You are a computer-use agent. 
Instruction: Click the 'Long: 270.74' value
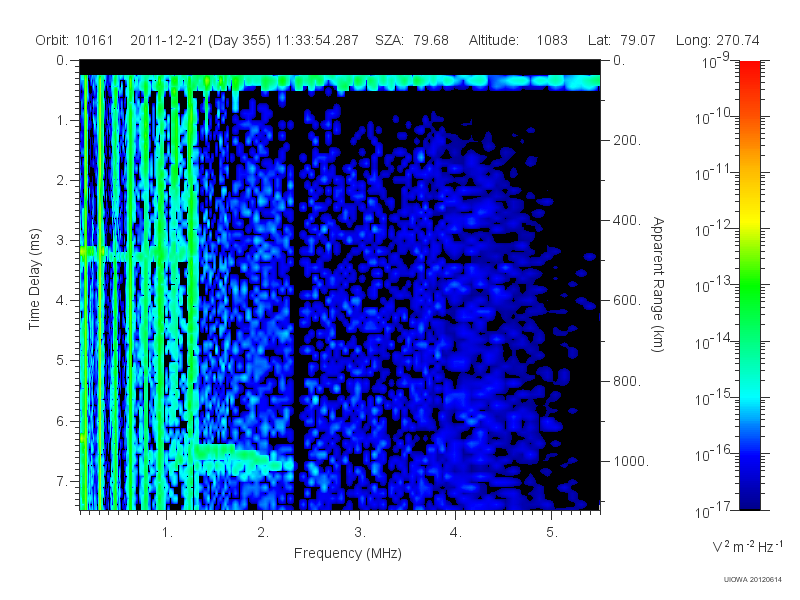pyautogui.click(x=717, y=40)
